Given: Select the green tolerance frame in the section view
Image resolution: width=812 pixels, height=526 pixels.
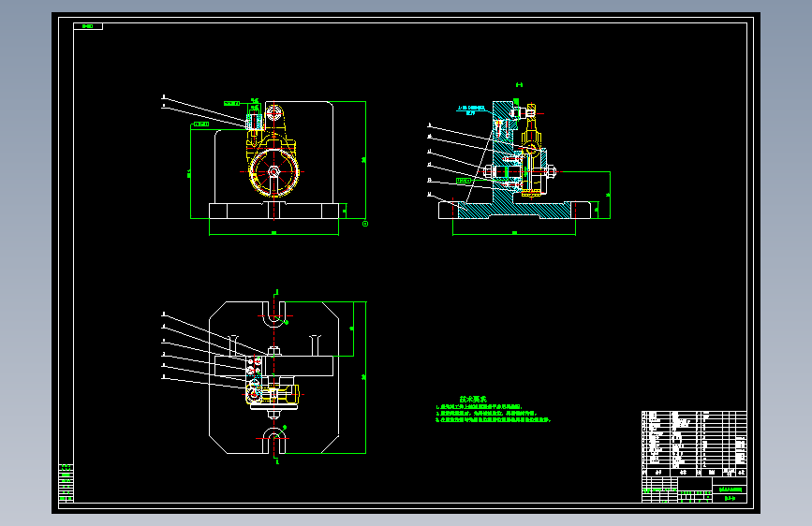Looking at the screenshot, I should point(464,181).
